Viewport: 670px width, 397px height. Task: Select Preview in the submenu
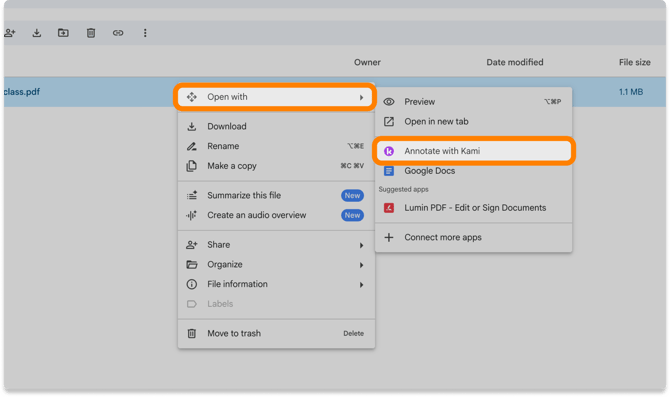pyautogui.click(x=473, y=102)
